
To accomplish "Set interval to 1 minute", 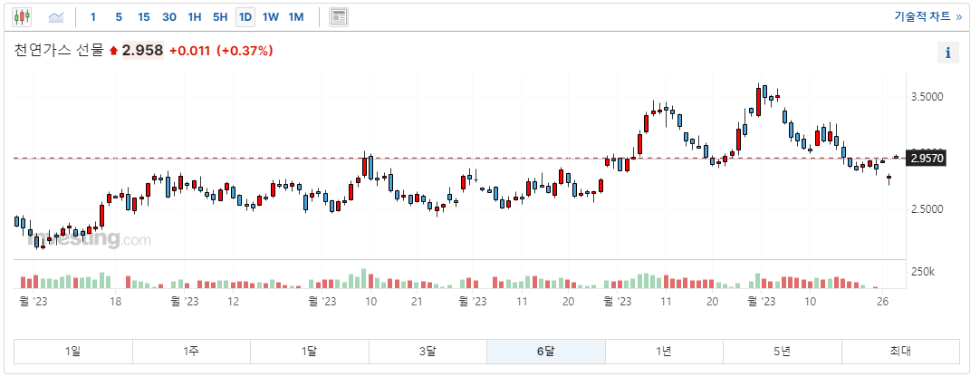I will 93,17.
